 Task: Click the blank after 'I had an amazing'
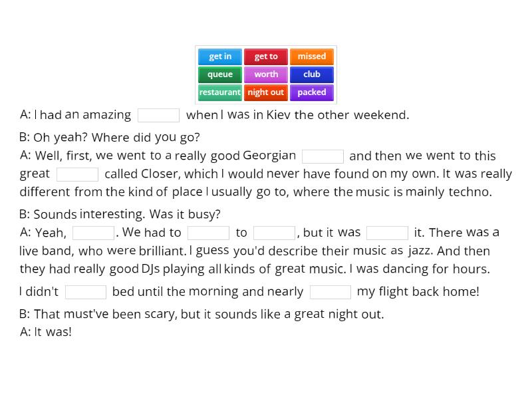point(158,115)
